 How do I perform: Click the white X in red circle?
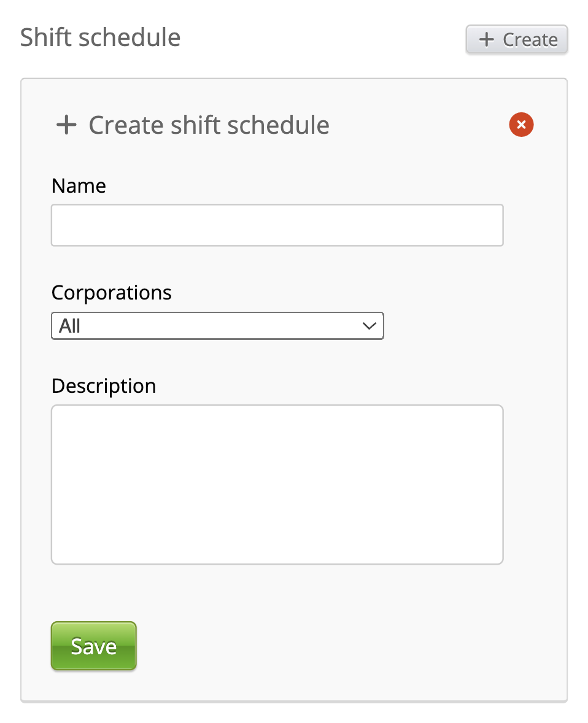coord(521,125)
